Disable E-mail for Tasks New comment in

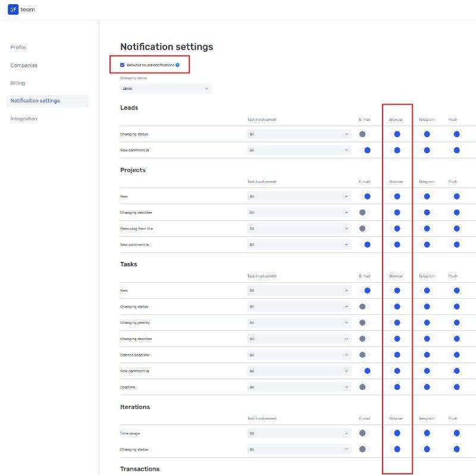365,371
